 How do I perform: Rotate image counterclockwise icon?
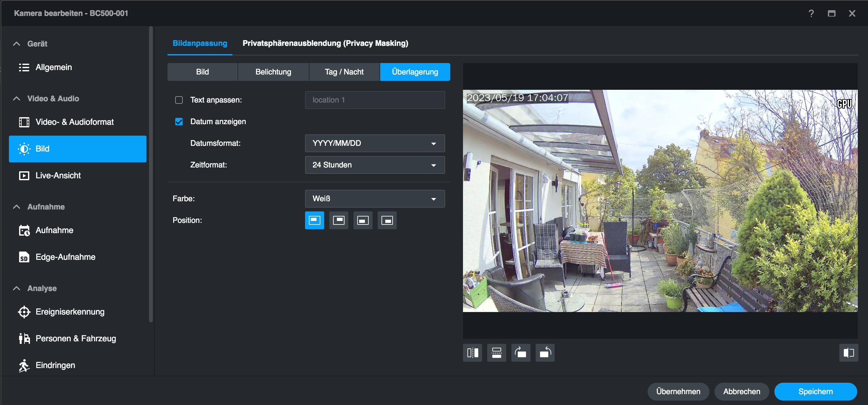pos(545,353)
